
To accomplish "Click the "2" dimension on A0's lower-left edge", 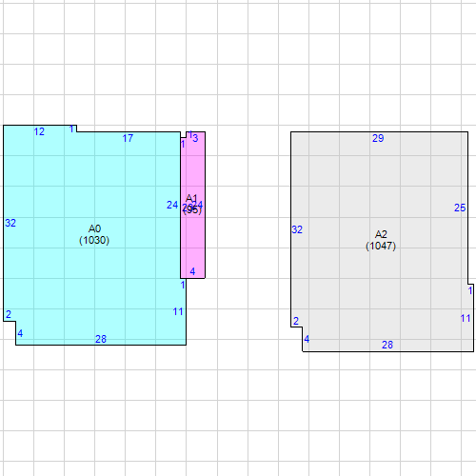I will tap(9, 314).
